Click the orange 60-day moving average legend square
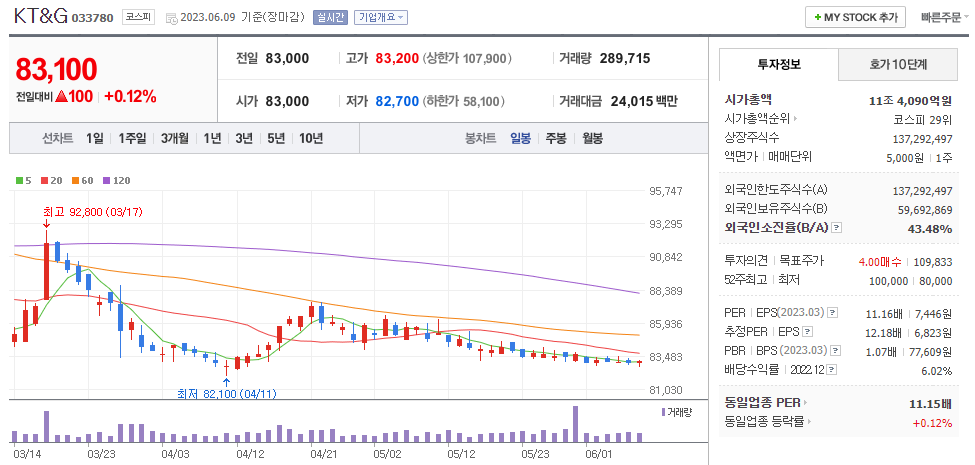Viewport: 975px width, 465px height. [x=74, y=181]
